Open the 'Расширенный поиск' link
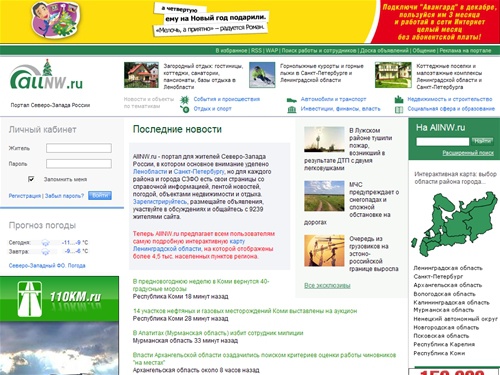The image size is (500, 375). pos(468,153)
